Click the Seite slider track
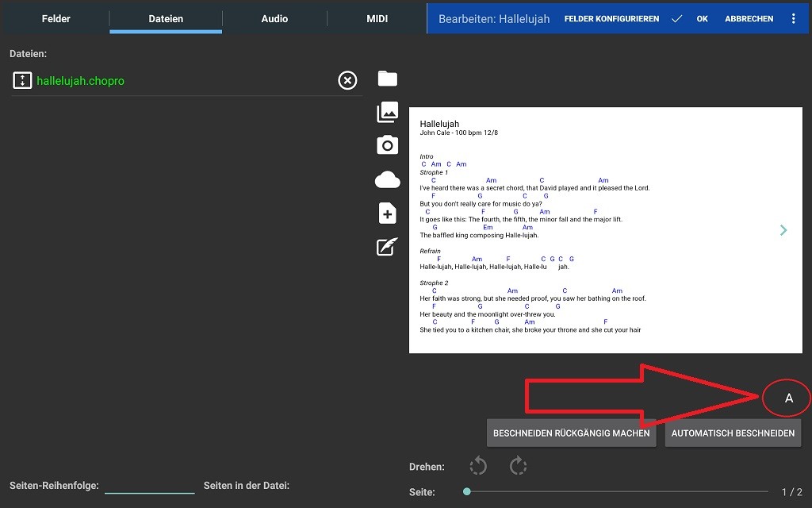812x508 pixels. tap(617, 491)
